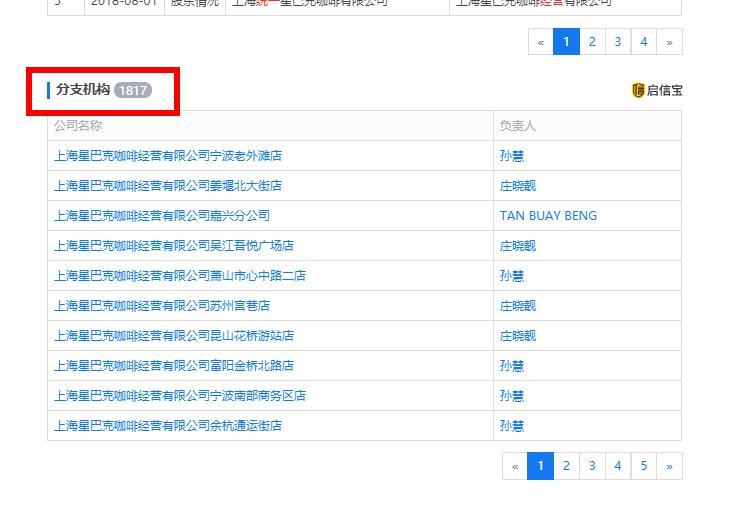729x514 pixels.
Task: Go to page 4 in upper pagination
Action: [644, 41]
